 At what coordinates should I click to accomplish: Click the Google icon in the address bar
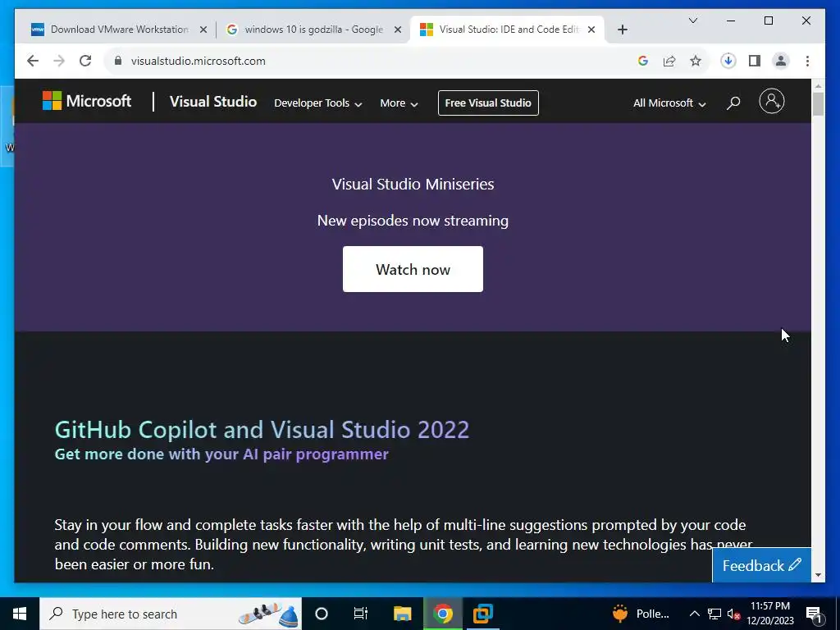(x=643, y=61)
